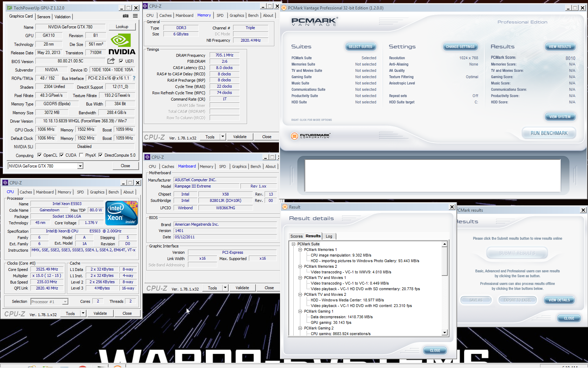Screen dimensions: 588x368
Task: Click the VIEW RESULTS button
Action: pos(560,47)
